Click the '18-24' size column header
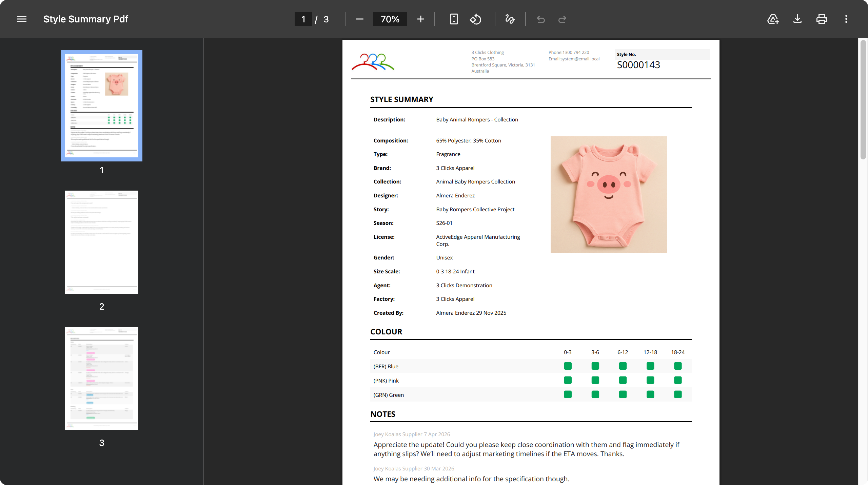This screenshot has width=868, height=485. (678, 352)
